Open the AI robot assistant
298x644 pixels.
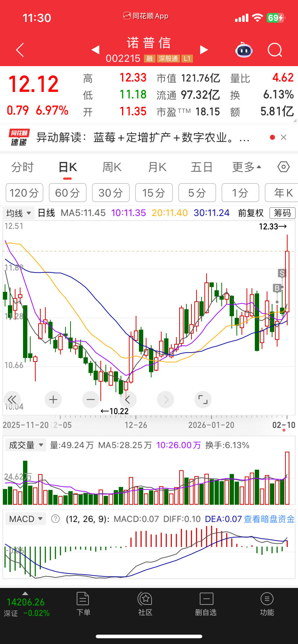(x=244, y=50)
